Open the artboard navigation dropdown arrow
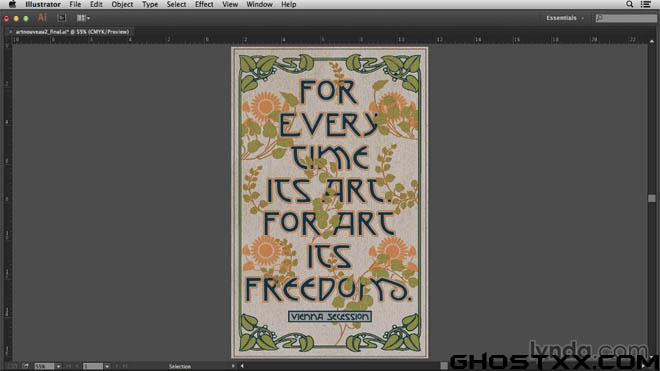Screen dimensions: 660x371 click(107, 366)
